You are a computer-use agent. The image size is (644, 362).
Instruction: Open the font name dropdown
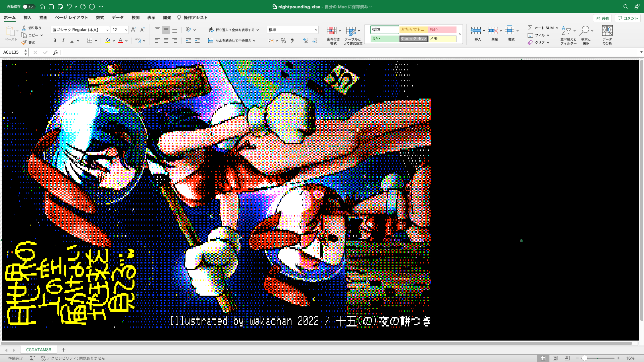[x=107, y=30]
